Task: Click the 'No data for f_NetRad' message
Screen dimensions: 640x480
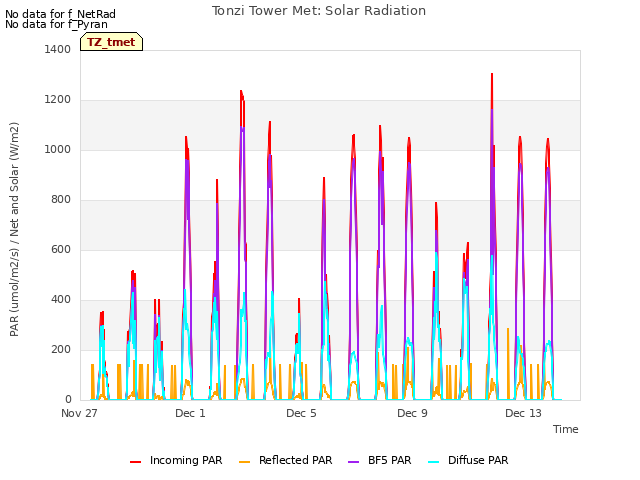Action: (x=60, y=14)
